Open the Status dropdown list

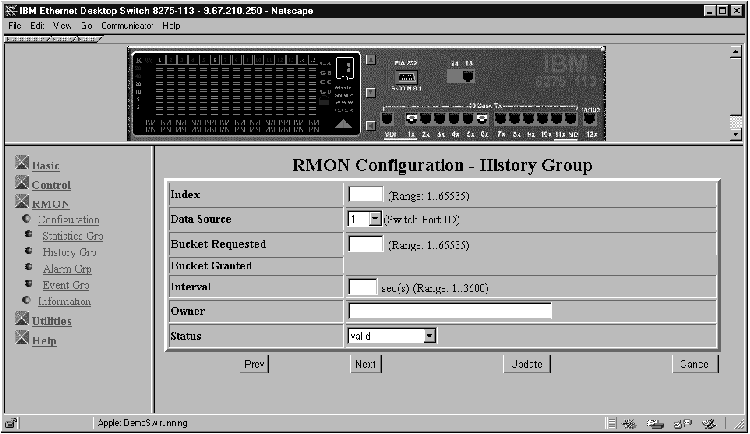click(430, 336)
